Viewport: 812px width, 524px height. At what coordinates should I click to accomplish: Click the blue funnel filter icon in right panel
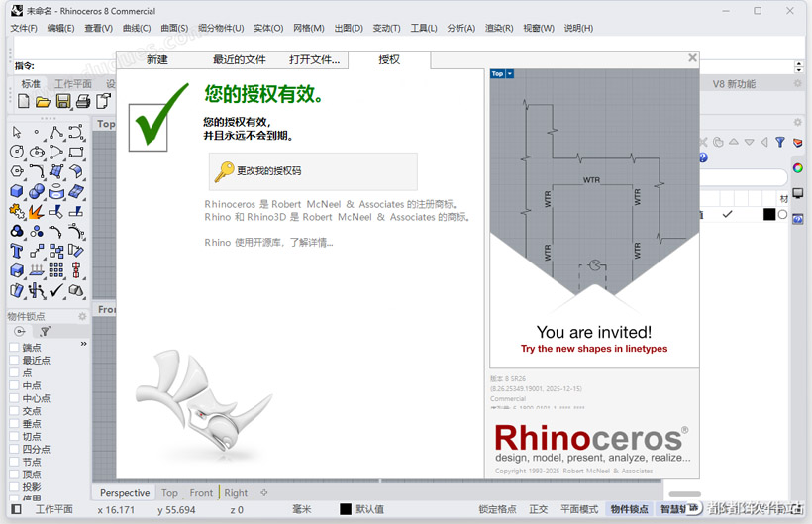point(780,142)
